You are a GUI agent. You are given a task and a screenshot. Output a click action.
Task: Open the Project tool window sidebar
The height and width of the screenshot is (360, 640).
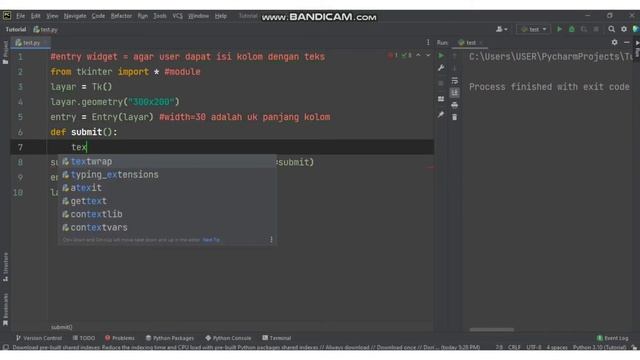click(5, 52)
